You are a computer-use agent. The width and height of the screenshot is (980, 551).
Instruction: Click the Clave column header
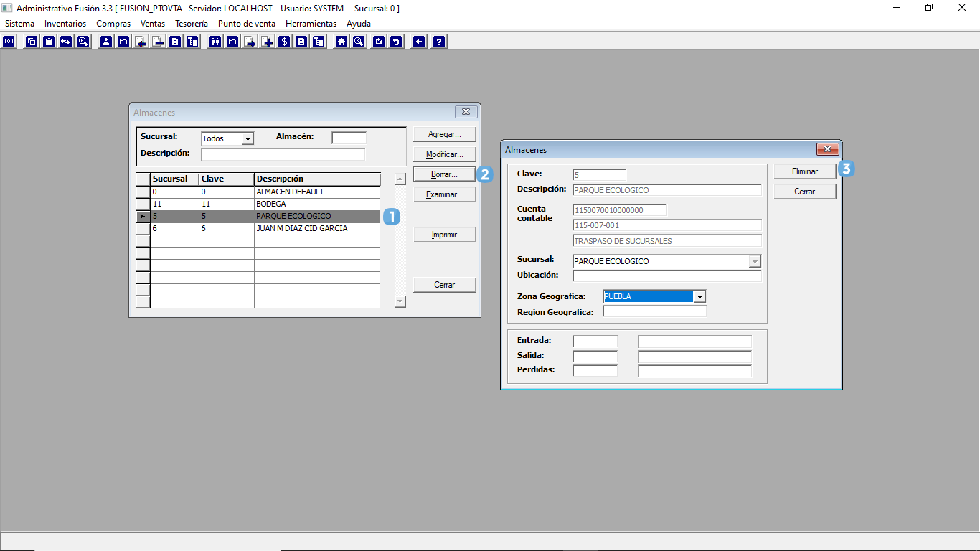tap(227, 179)
